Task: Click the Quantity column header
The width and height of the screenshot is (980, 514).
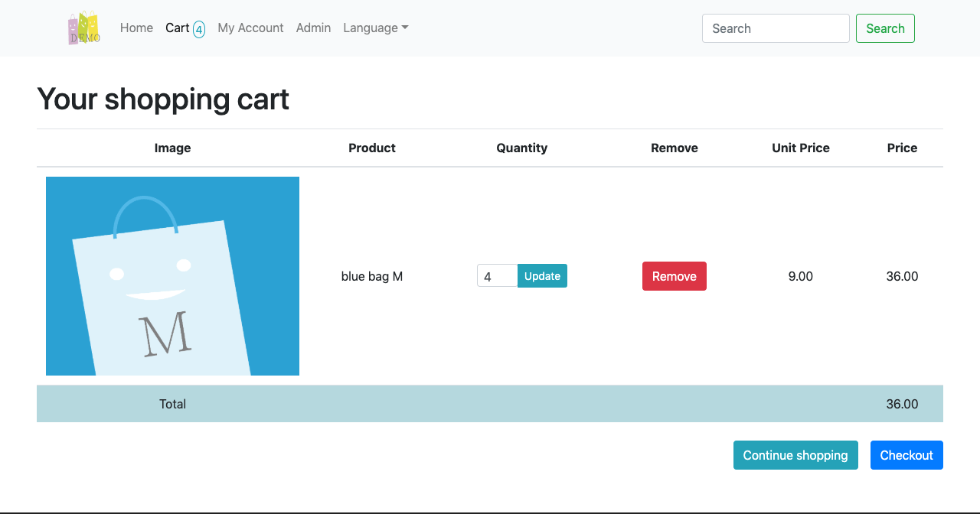Action: coord(521,148)
